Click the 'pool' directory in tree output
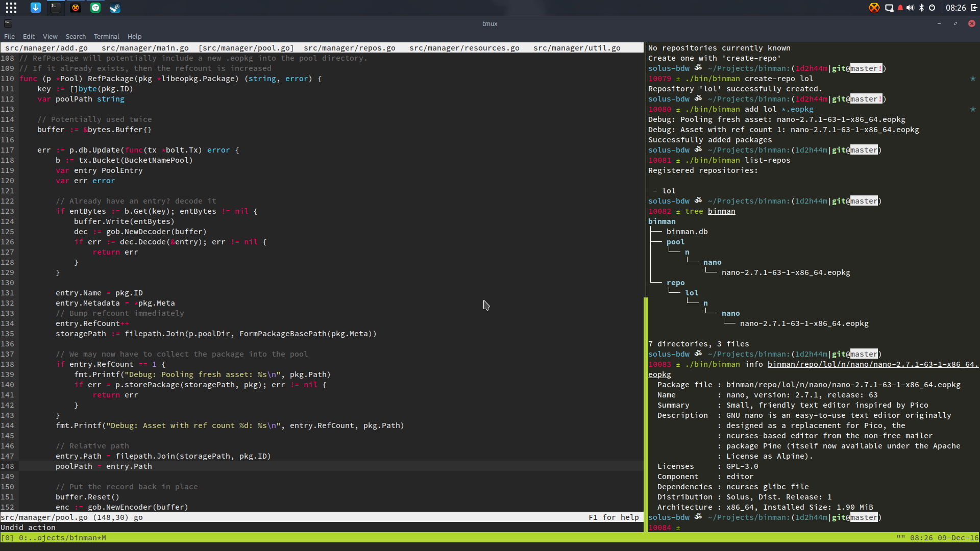The height and width of the screenshot is (551, 980). pyautogui.click(x=675, y=242)
